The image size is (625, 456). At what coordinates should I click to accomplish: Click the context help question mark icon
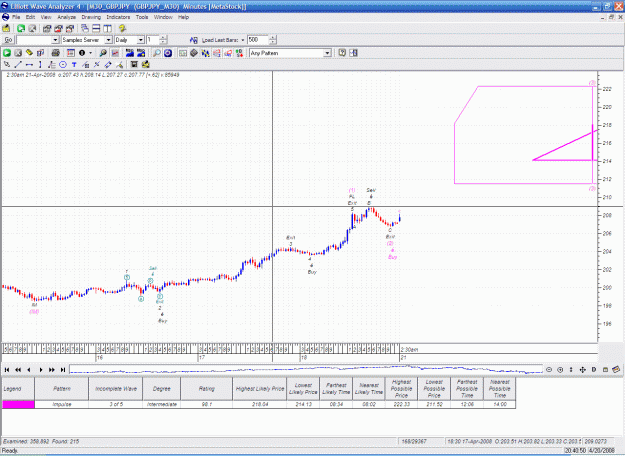point(342,53)
